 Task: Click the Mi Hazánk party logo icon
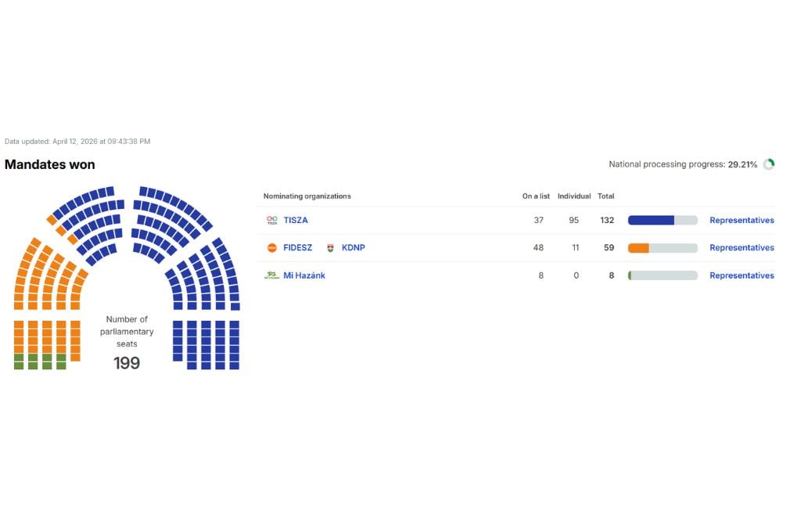tap(272, 275)
